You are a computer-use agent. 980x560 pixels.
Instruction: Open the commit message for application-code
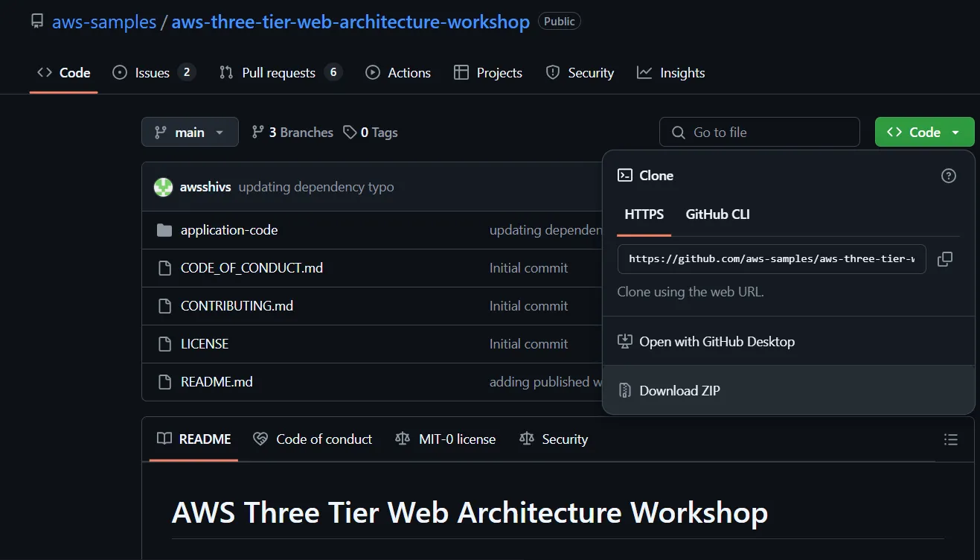click(x=545, y=230)
